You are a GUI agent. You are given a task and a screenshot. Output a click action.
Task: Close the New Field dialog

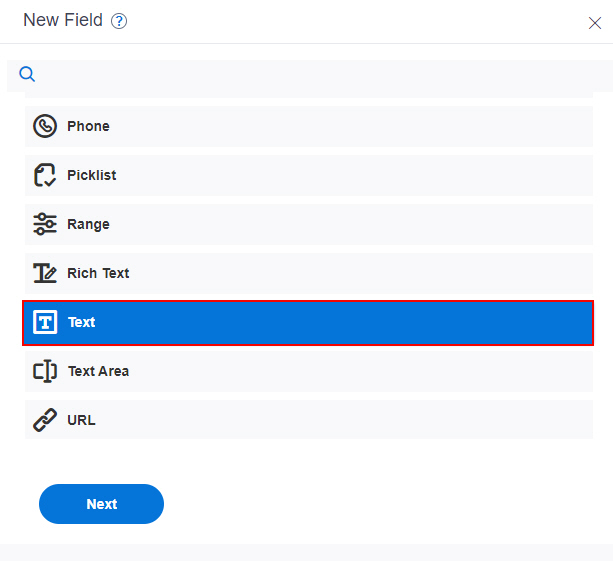[x=595, y=23]
